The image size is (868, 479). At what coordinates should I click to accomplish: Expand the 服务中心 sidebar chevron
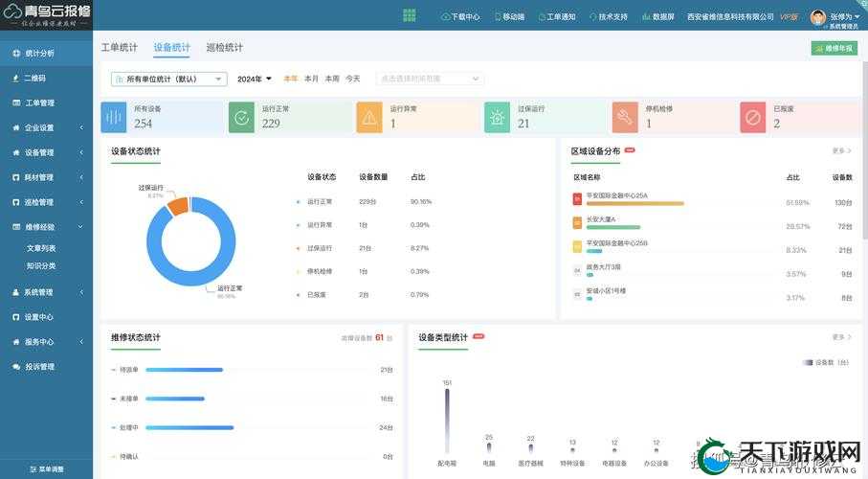[x=81, y=342]
